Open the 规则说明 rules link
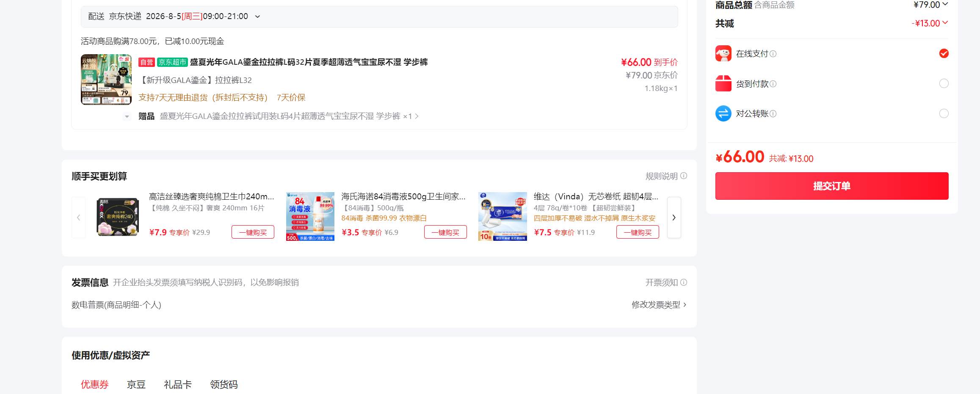The width and height of the screenshot is (980, 394). [662, 176]
